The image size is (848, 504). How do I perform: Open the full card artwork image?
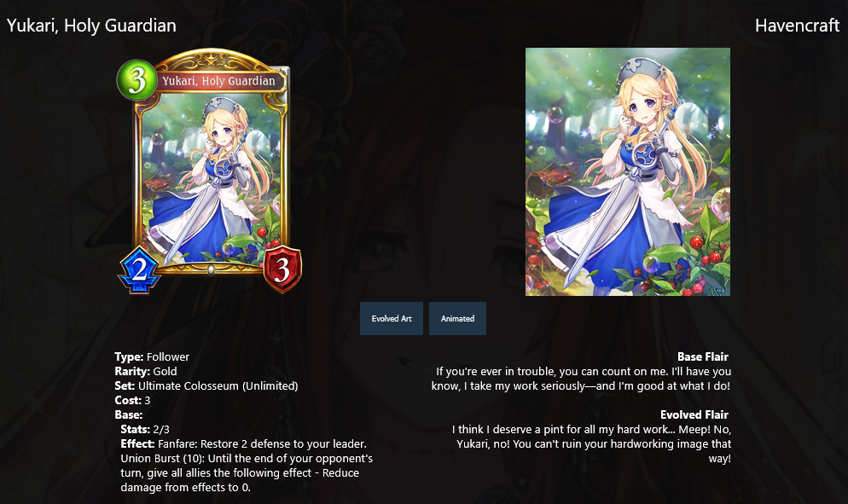coord(628,171)
